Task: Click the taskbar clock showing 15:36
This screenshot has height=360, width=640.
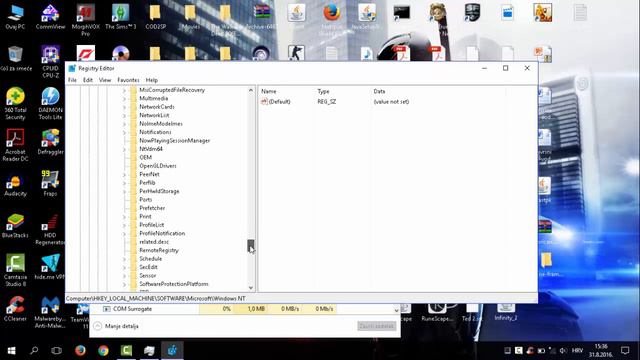Action: point(601,350)
